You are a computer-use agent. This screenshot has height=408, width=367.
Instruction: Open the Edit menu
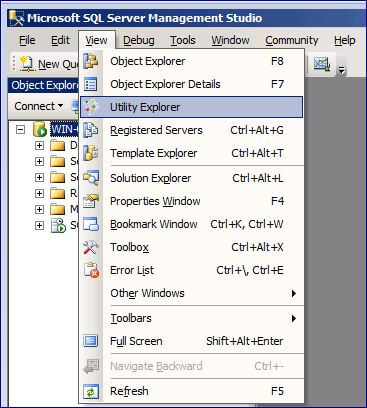pos(60,40)
